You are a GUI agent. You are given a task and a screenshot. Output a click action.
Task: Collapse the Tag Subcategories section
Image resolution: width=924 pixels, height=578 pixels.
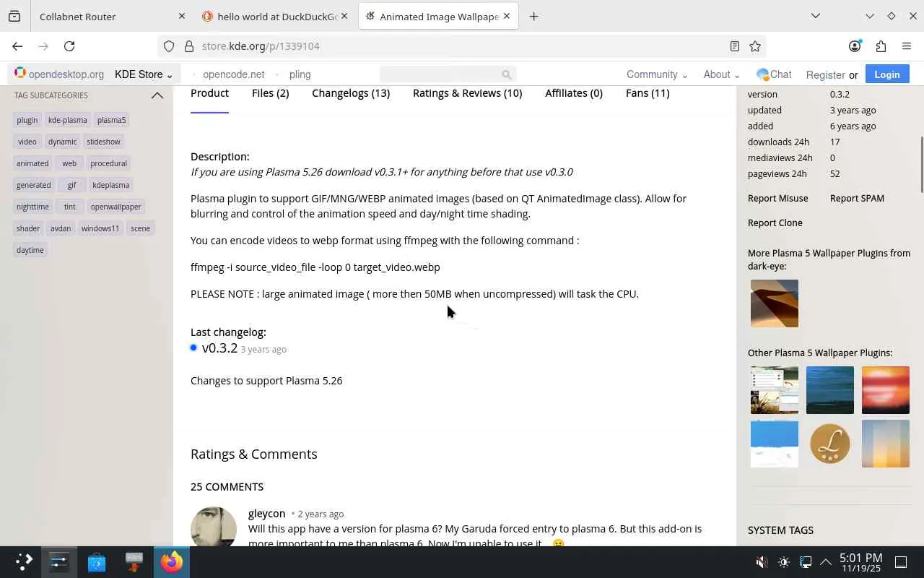tap(157, 95)
